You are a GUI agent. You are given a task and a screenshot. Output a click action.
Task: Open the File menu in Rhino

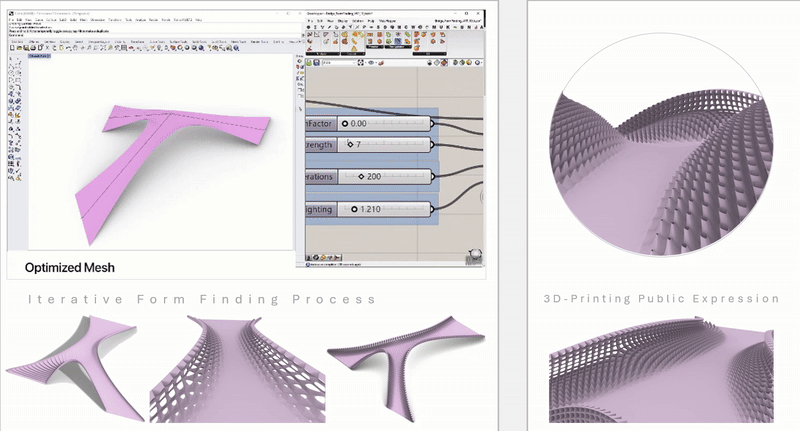[x=12, y=19]
